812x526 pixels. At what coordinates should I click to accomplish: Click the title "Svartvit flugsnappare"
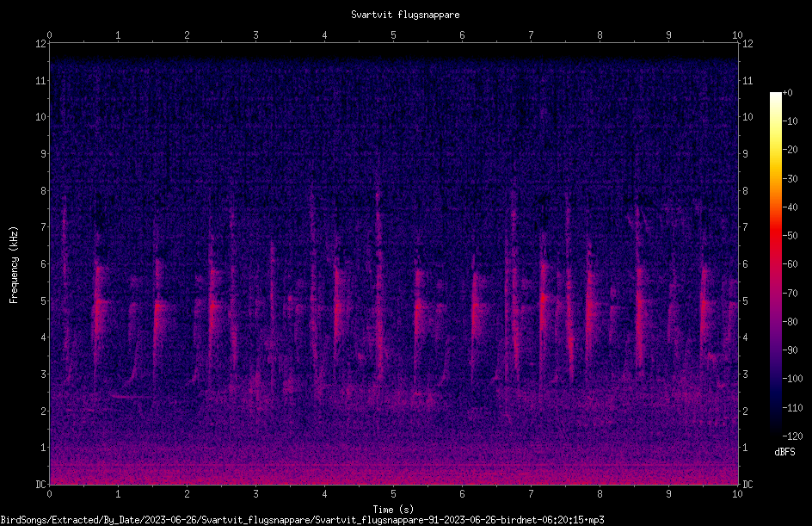(x=405, y=15)
